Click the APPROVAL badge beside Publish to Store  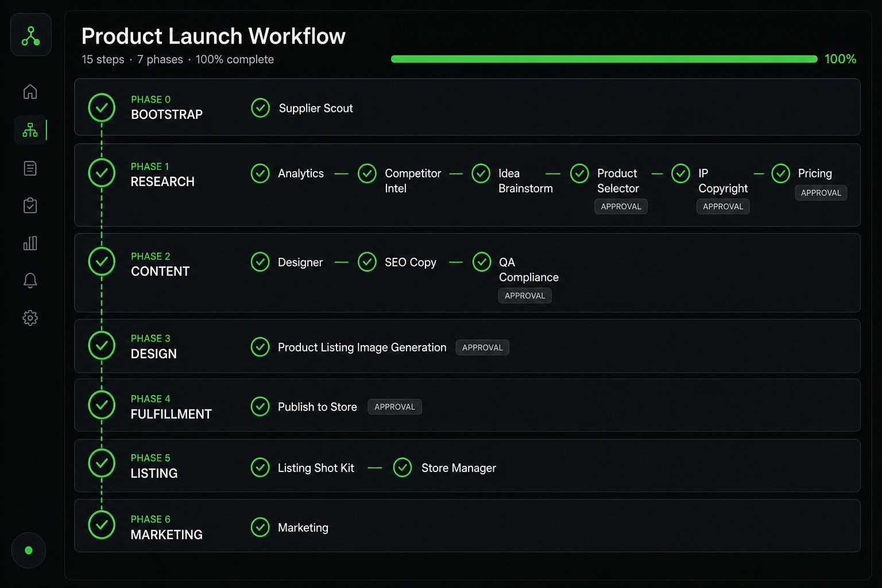click(x=394, y=407)
